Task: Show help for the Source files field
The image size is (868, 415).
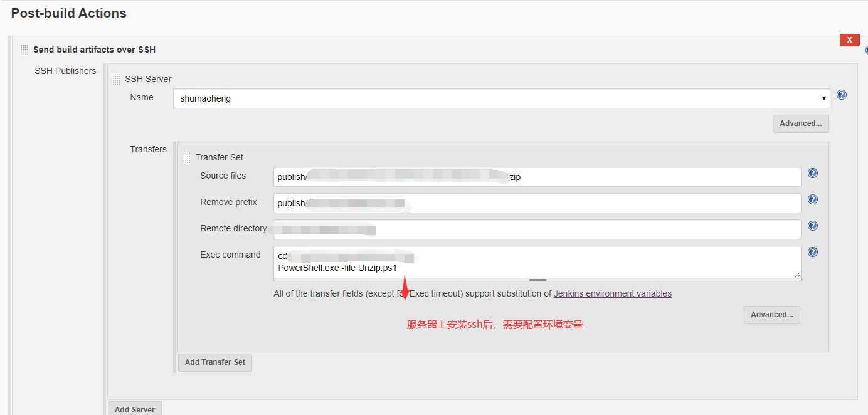Action: tap(813, 174)
